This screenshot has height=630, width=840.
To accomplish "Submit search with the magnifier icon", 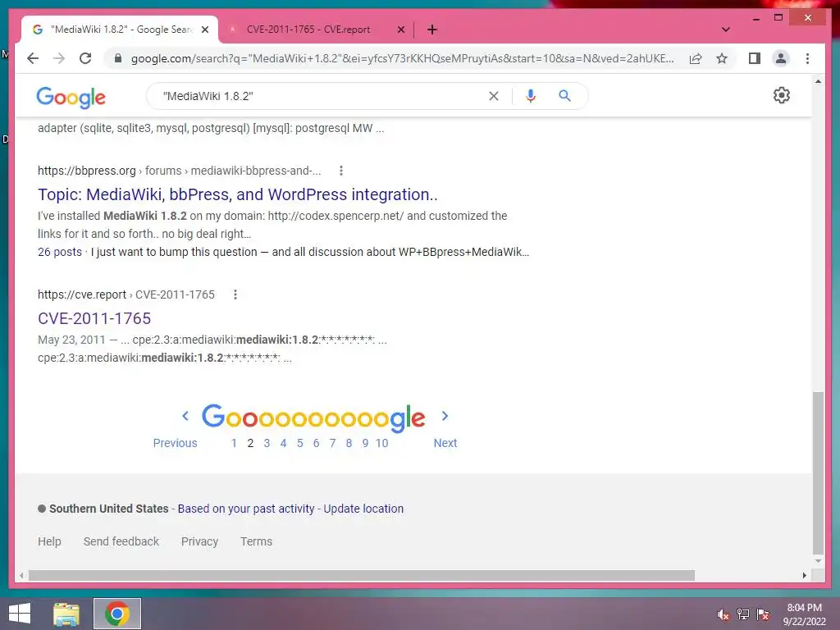I will tap(564, 96).
